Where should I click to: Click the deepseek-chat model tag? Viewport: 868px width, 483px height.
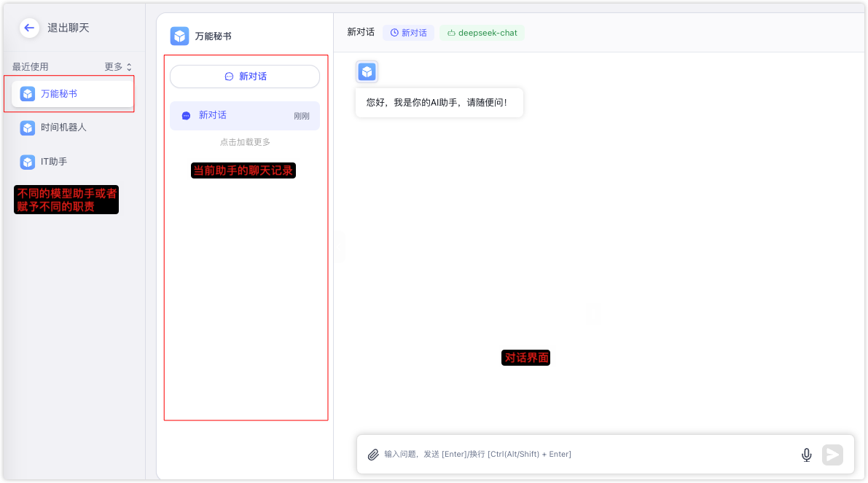(482, 33)
